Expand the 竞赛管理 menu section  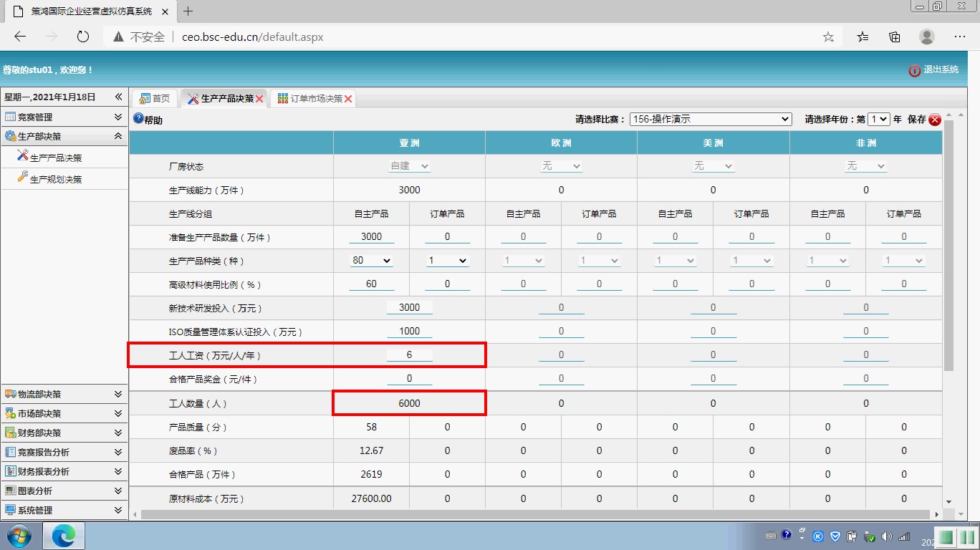click(x=64, y=117)
